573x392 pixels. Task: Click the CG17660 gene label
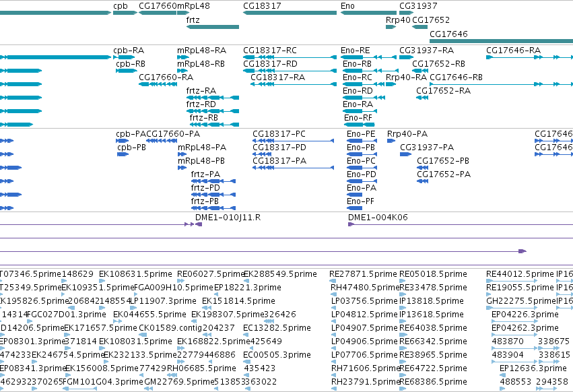[158, 6]
